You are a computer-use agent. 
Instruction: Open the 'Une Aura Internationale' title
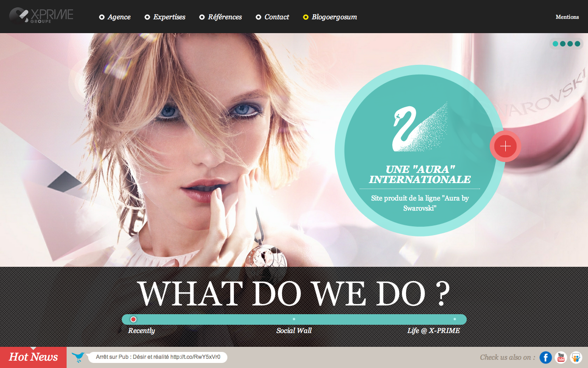click(420, 174)
